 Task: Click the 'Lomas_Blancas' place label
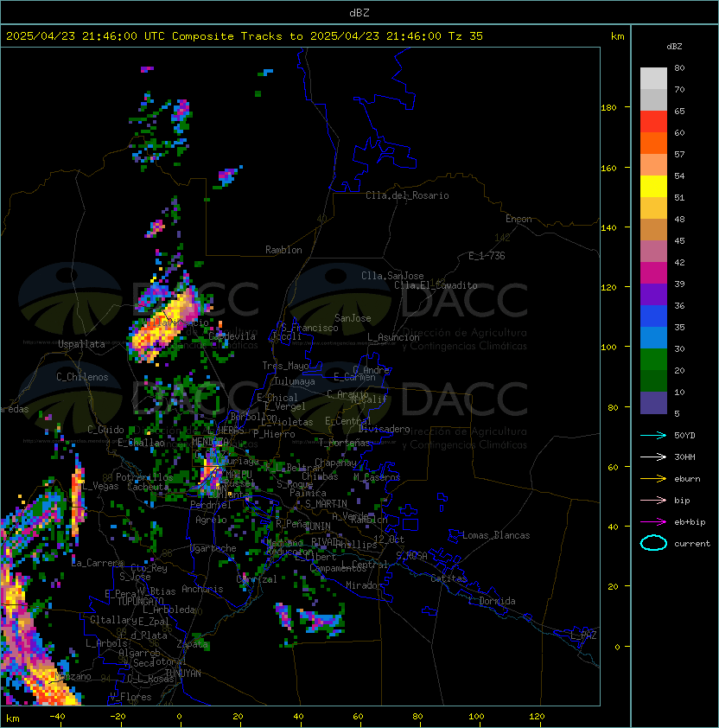click(x=496, y=535)
